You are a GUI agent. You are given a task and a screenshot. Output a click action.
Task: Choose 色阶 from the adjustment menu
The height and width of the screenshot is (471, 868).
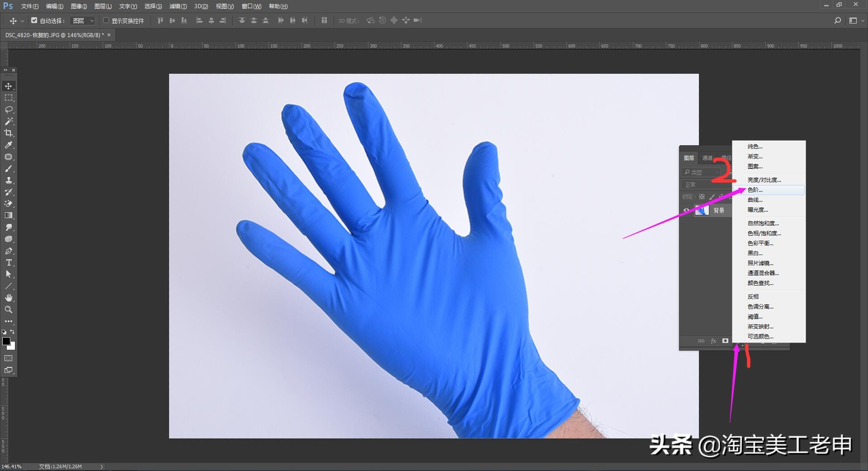[755, 190]
